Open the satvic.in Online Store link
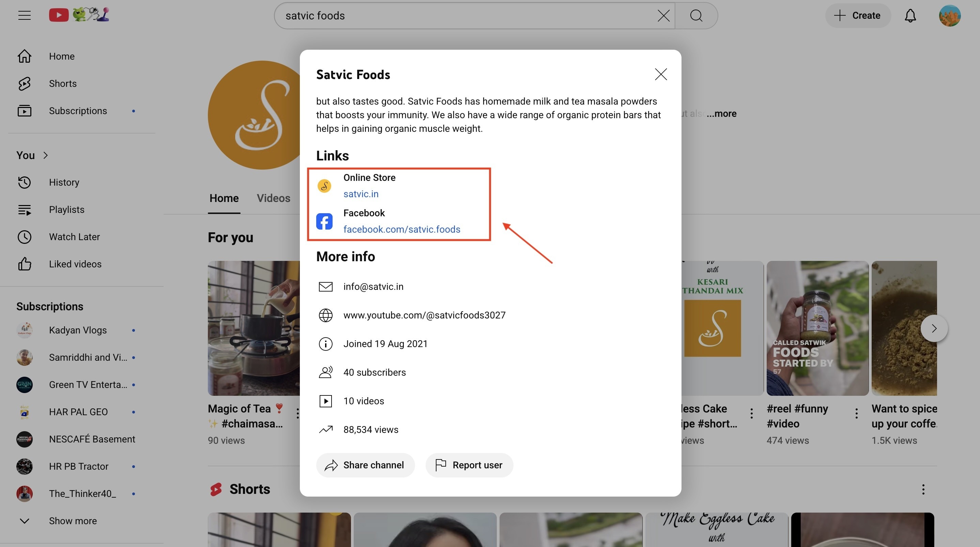 pyautogui.click(x=361, y=194)
